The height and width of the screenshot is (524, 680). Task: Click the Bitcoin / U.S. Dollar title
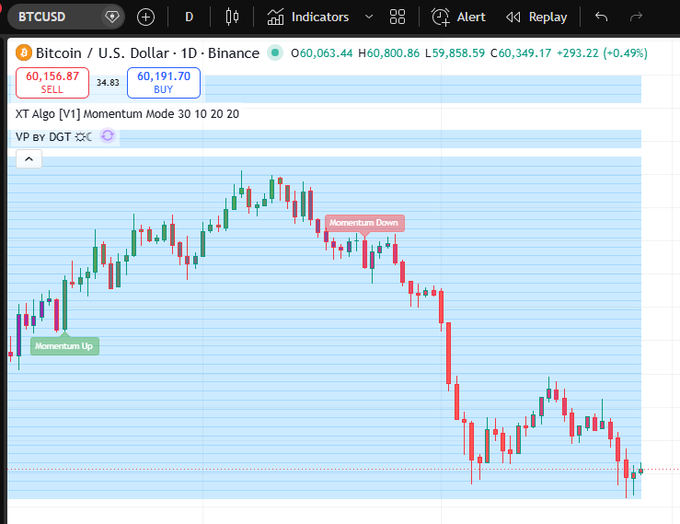[x=147, y=53]
